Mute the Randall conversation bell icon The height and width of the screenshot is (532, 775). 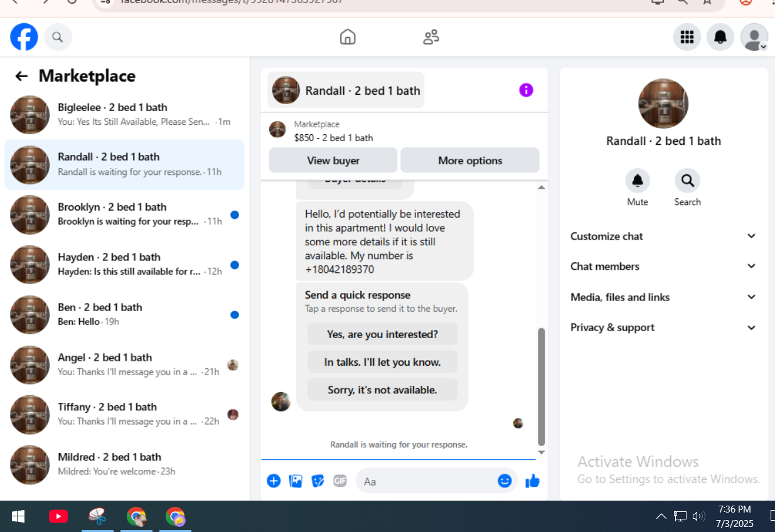click(x=638, y=181)
